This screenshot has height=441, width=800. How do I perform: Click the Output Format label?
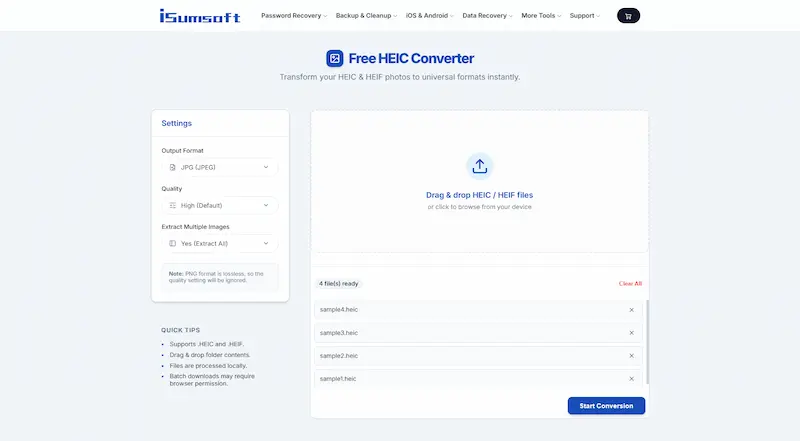tap(182, 151)
